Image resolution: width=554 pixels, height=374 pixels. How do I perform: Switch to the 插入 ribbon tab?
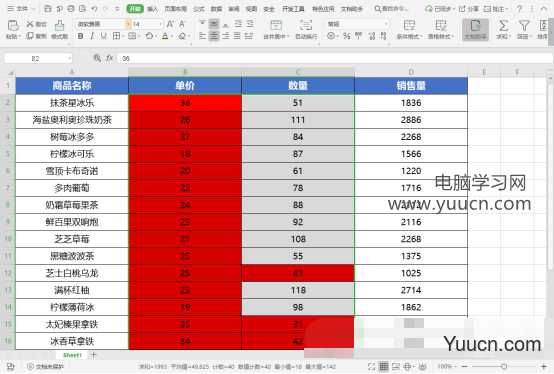pyautogui.click(x=152, y=9)
